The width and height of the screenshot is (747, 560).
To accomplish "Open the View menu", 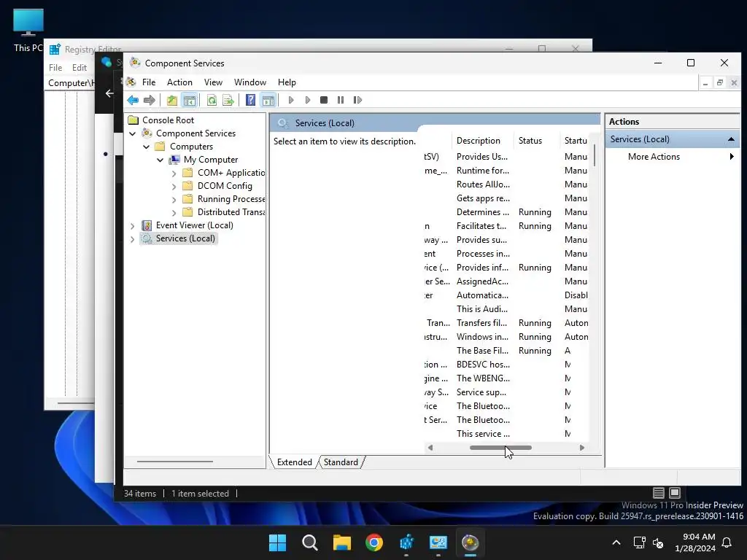I will [213, 82].
